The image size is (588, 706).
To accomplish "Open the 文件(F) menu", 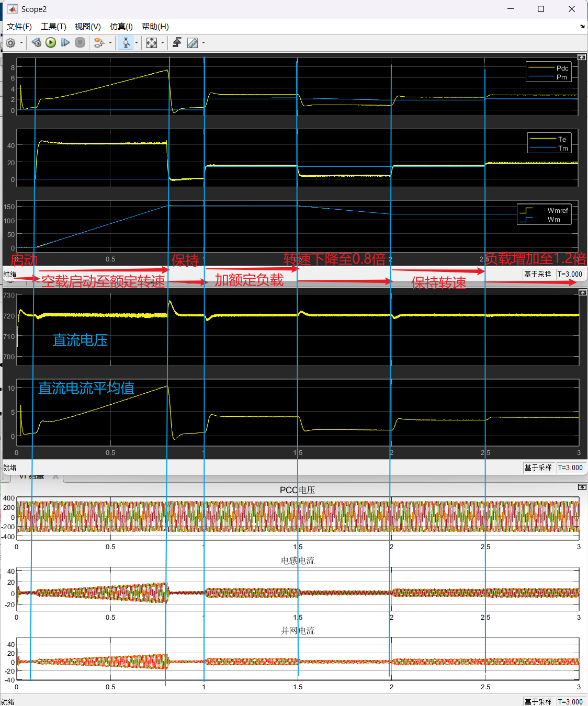I will tap(19, 27).
